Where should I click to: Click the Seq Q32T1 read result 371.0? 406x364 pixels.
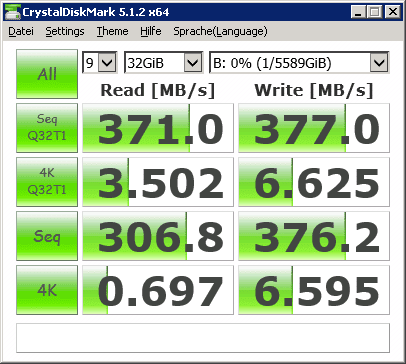point(158,128)
